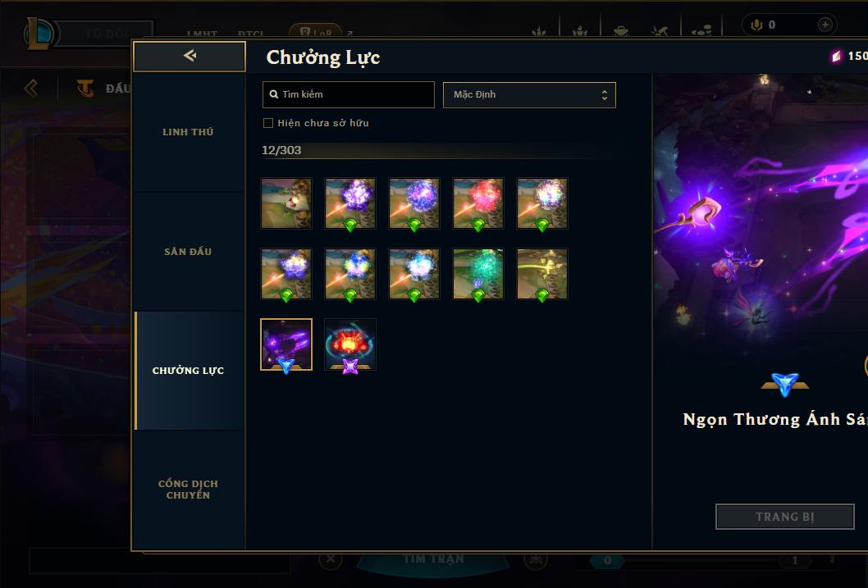The height and width of the screenshot is (588, 868).
Task: Click the League of Legends logo icon
Action: click(39, 33)
